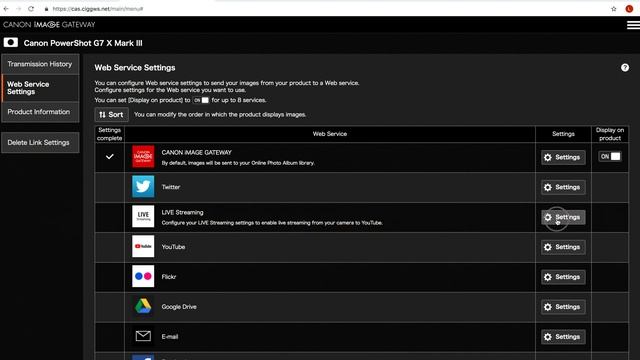Screen dimensions: 640x360
Task: Click the 'YouTube' service name
Action: click(173, 247)
